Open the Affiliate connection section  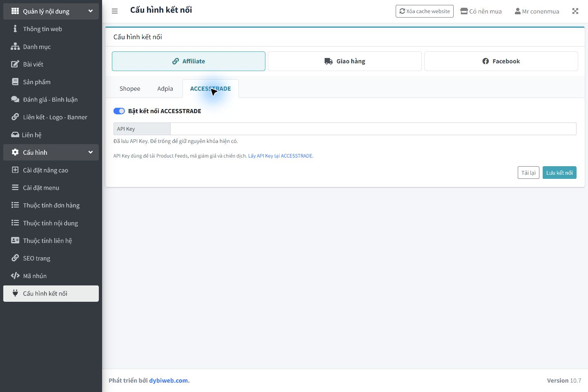189,61
